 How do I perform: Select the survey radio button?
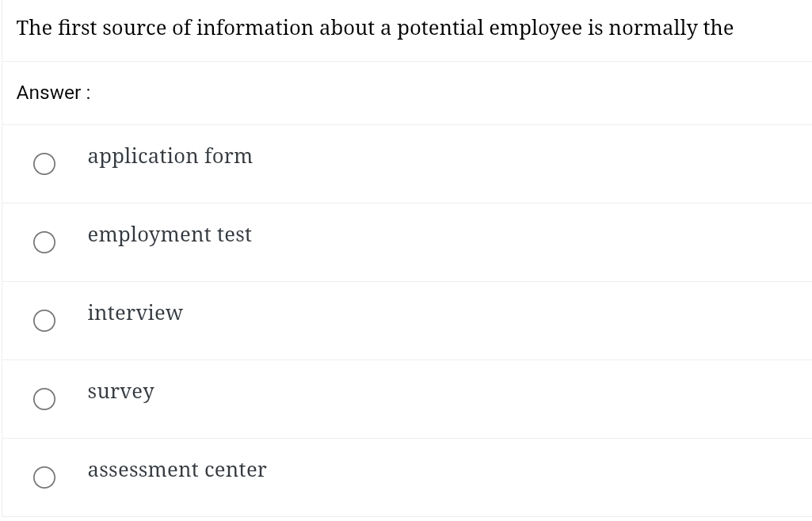pyautogui.click(x=44, y=399)
